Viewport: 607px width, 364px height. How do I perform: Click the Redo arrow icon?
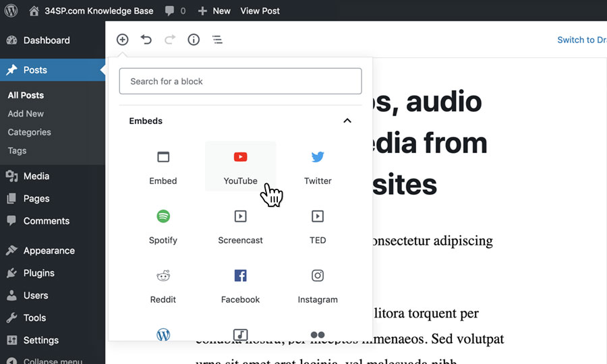170,40
